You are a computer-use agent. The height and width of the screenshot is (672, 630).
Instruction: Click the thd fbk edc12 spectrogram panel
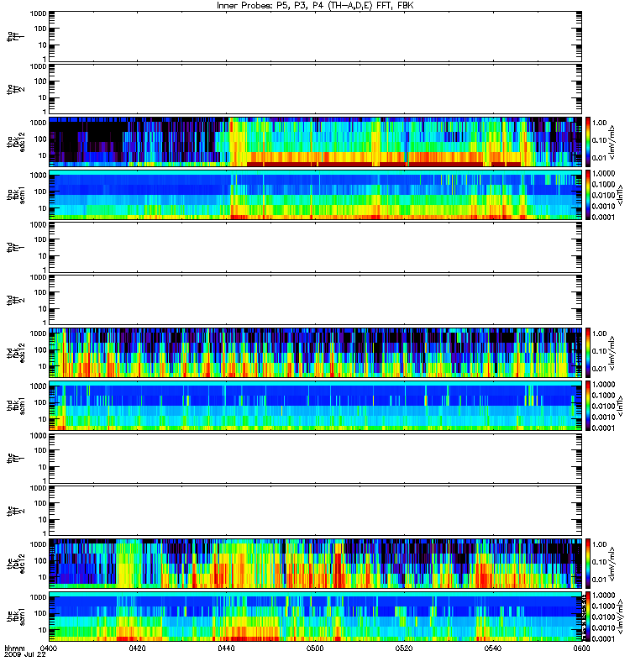click(x=316, y=353)
